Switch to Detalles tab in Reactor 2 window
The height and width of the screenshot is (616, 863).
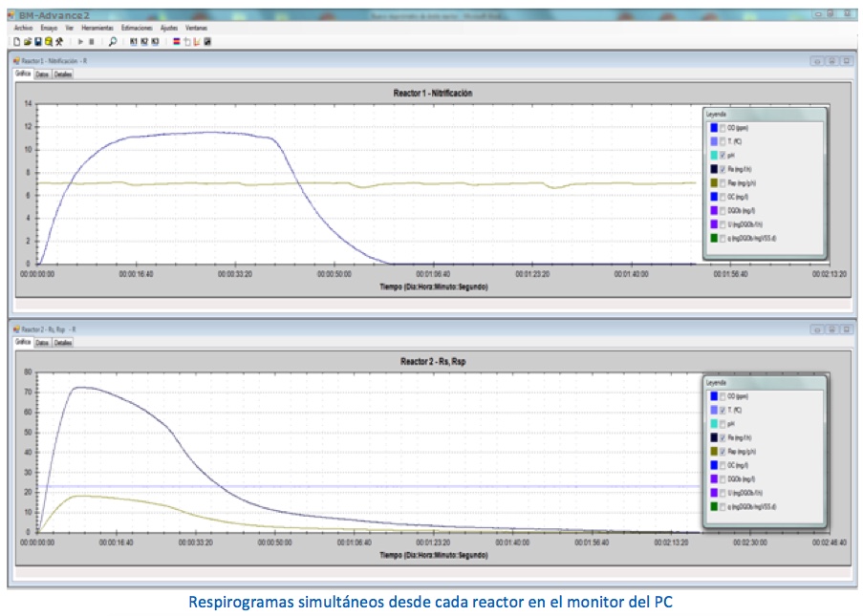point(63,343)
